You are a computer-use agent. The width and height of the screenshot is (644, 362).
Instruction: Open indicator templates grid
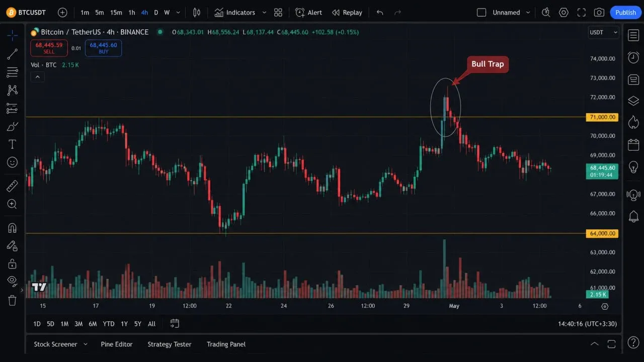[278, 13]
